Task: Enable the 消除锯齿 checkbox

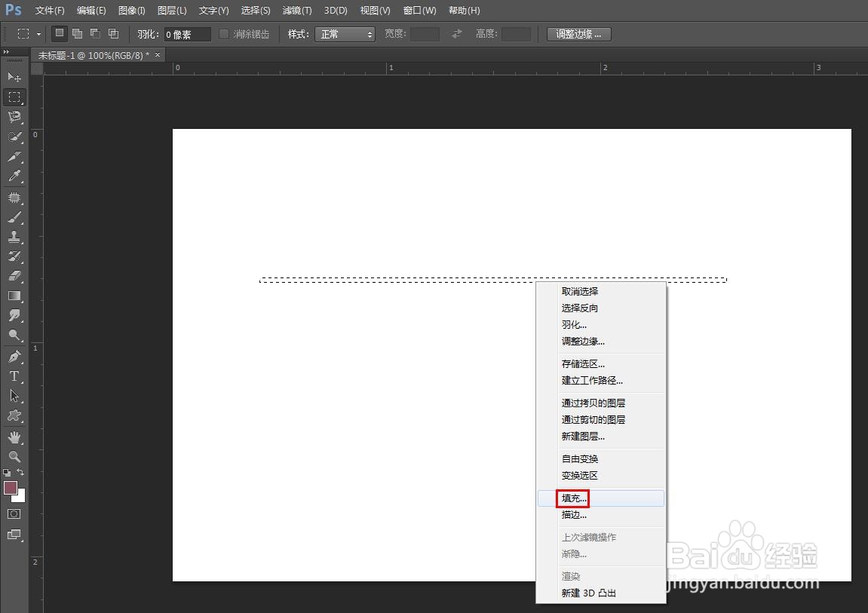Action: (x=223, y=33)
